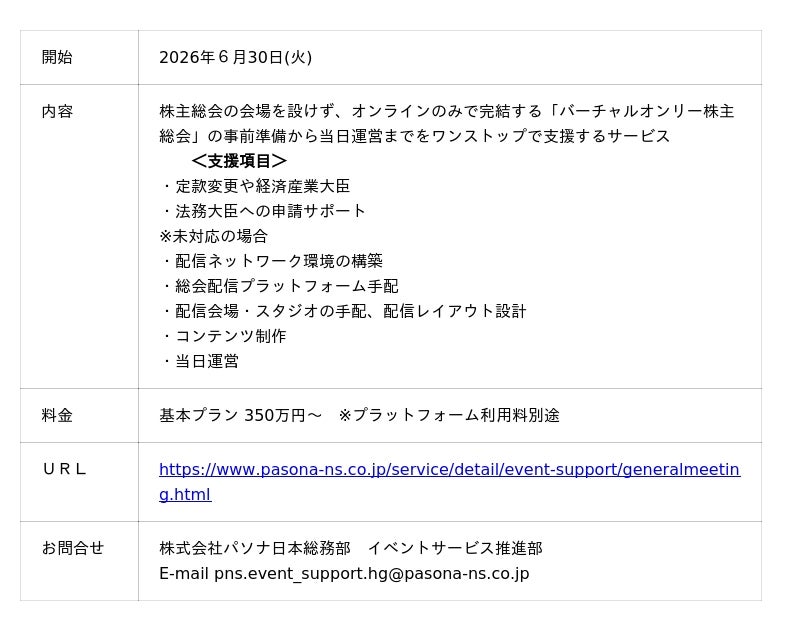The width and height of the screenshot is (800, 631).
Task: Select the start date 2026年6月30日(火)
Action: (235, 57)
